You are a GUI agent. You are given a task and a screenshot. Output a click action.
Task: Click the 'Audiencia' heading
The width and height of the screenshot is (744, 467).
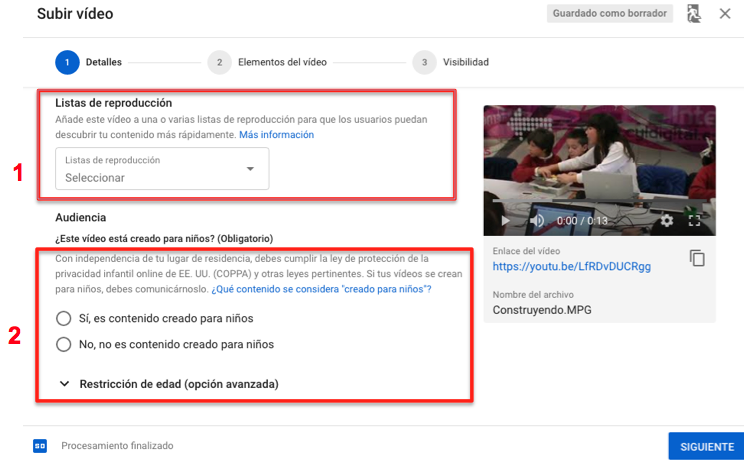point(81,217)
